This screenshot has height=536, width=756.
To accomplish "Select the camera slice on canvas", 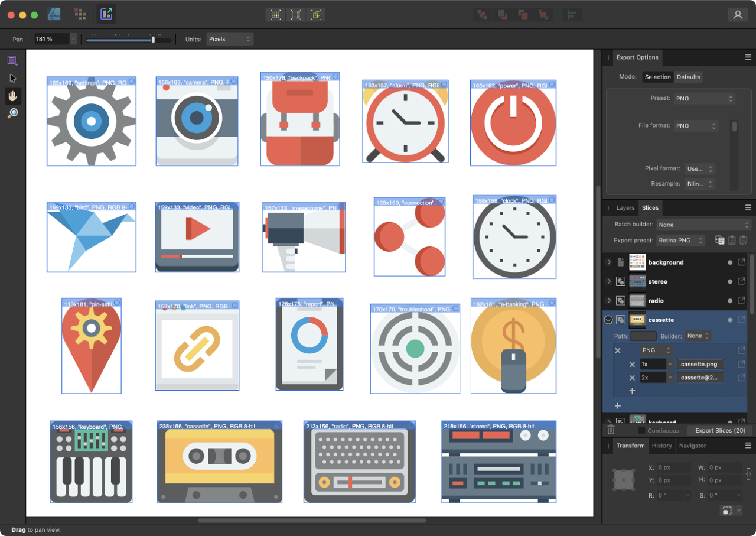I will pyautogui.click(x=197, y=121).
